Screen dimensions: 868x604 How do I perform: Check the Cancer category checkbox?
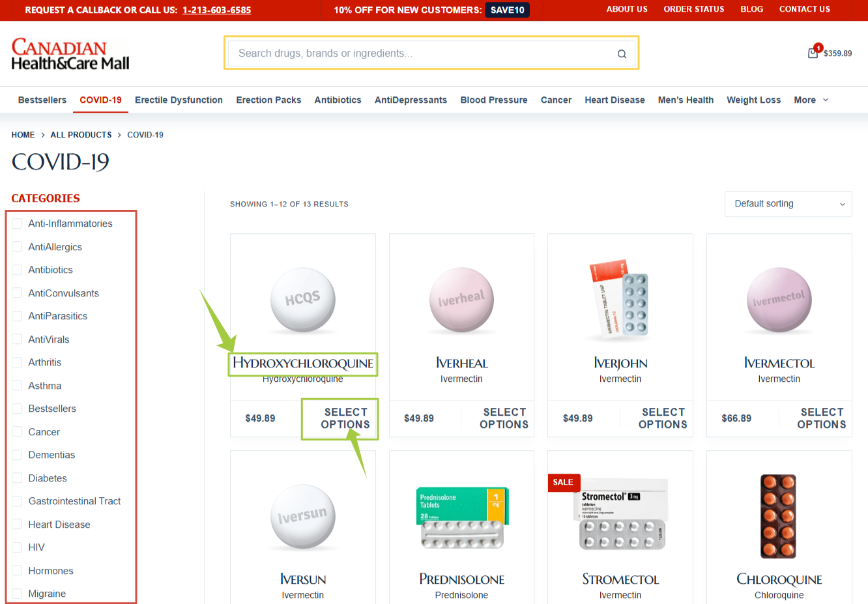coord(17,432)
